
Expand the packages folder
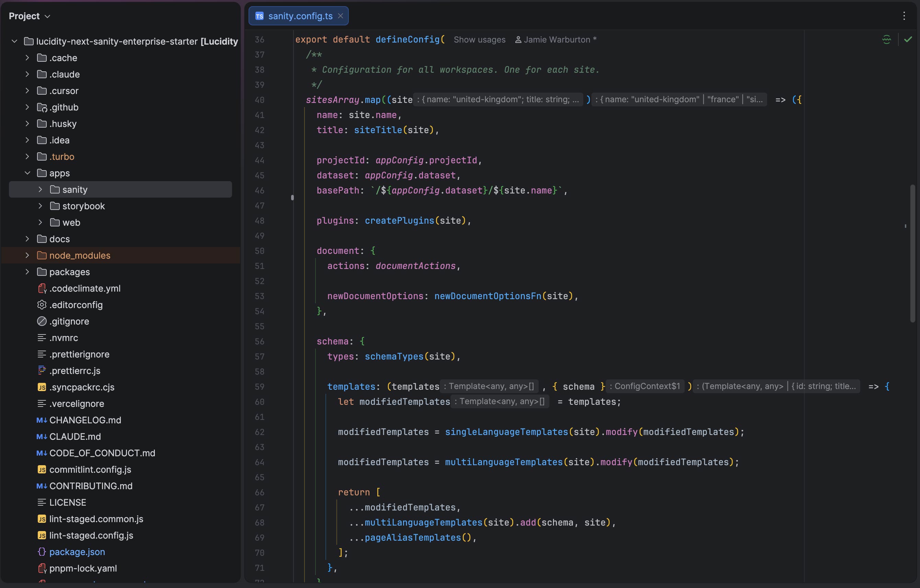pos(27,272)
